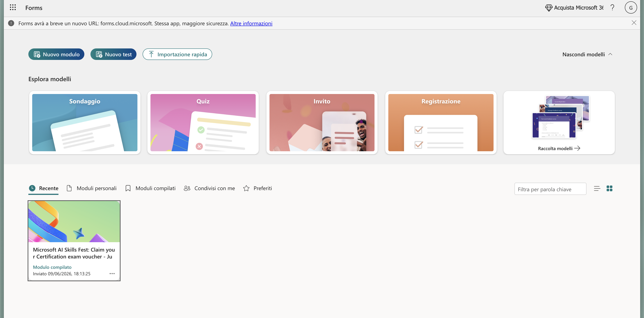
Task: Create a new quiz with Nuovo test
Action: 113,54
